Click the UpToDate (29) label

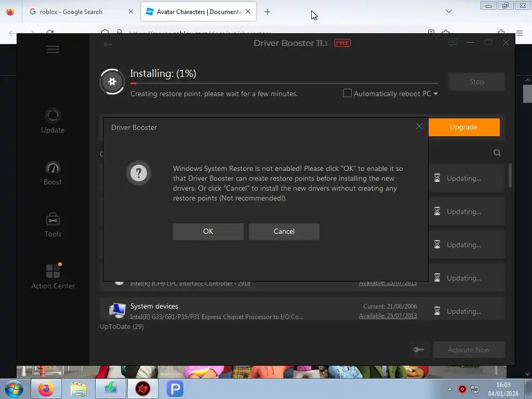(122, 326)
